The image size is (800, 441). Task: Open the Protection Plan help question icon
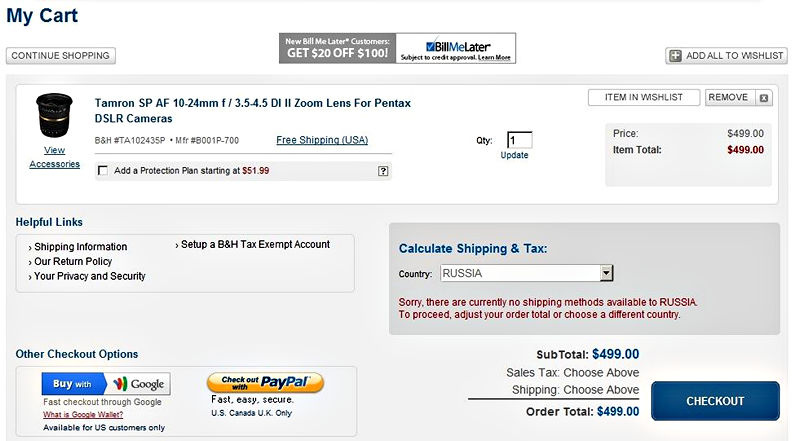point(383,171)
